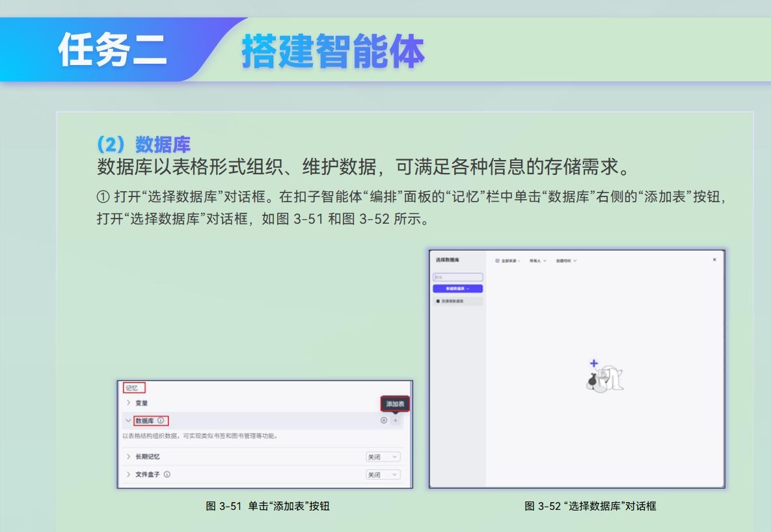Click the 数据库 section title
This screenshot has height=532, width=771.
tap(144, 420)
